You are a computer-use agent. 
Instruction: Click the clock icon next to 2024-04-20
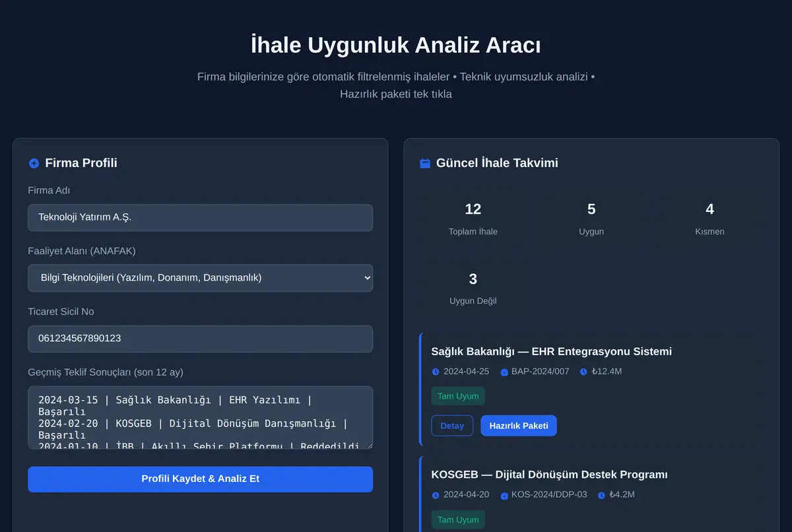(436, 495)
